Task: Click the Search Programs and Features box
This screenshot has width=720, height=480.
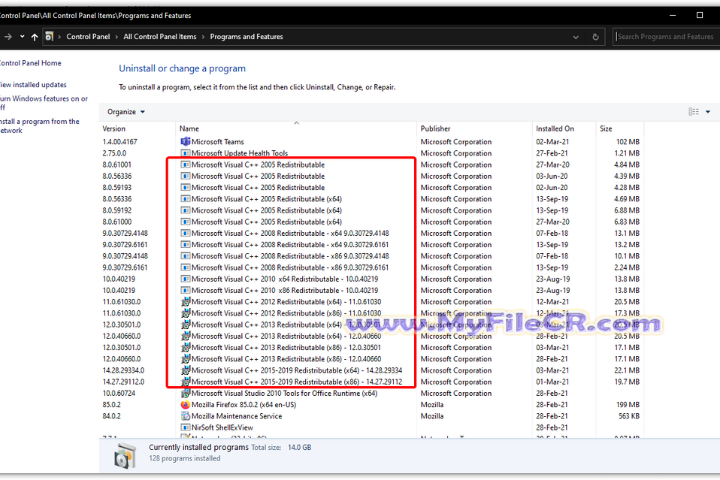Action: click(666, 37)
